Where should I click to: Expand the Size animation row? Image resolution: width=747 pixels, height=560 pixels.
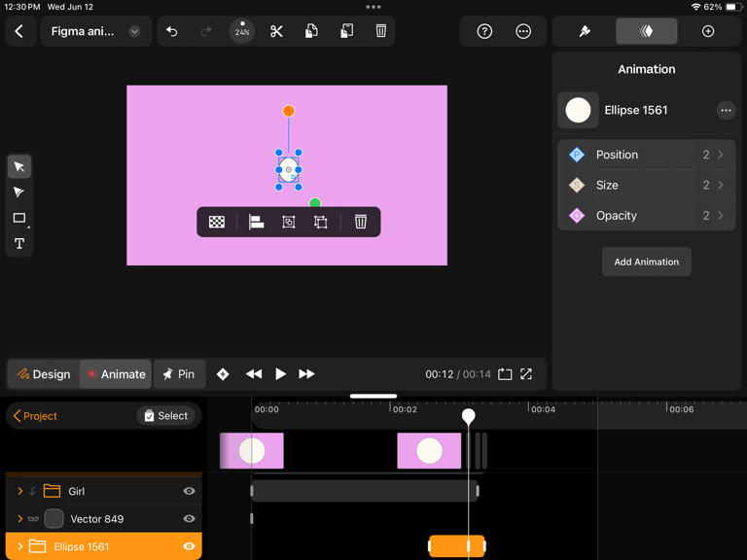647,186
